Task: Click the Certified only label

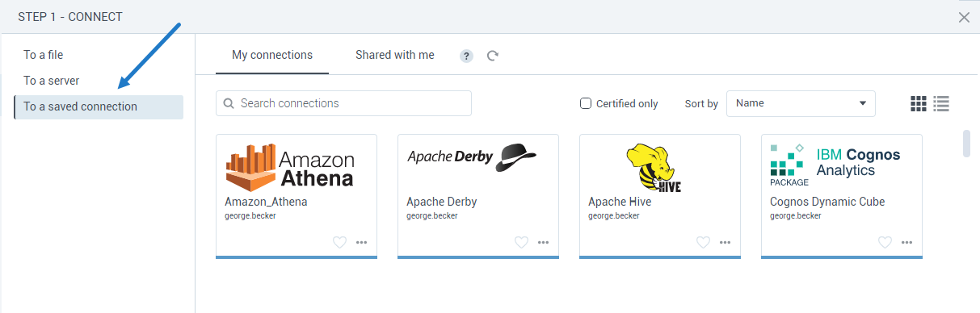Action: click(627, 104)
